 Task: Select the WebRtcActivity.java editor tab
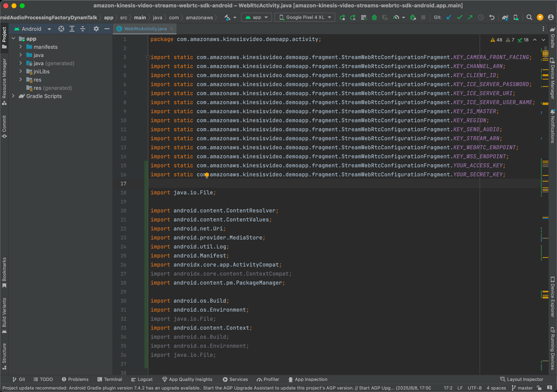145,29
